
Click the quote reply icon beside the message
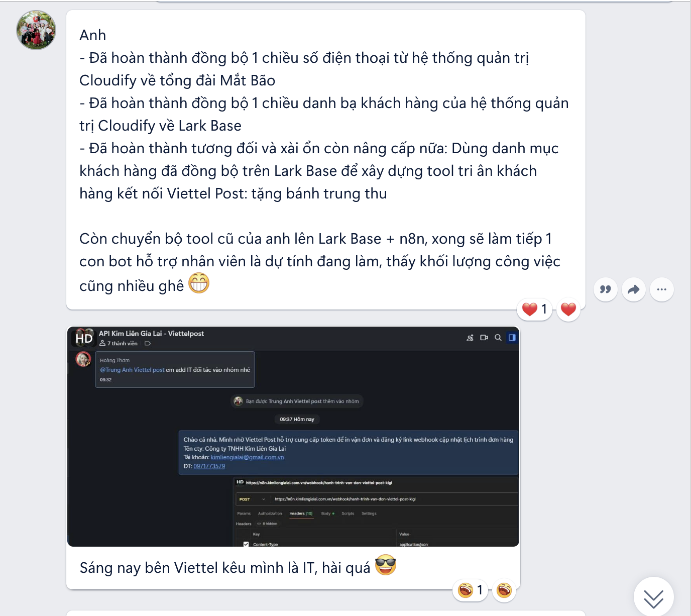click(606, 289)
